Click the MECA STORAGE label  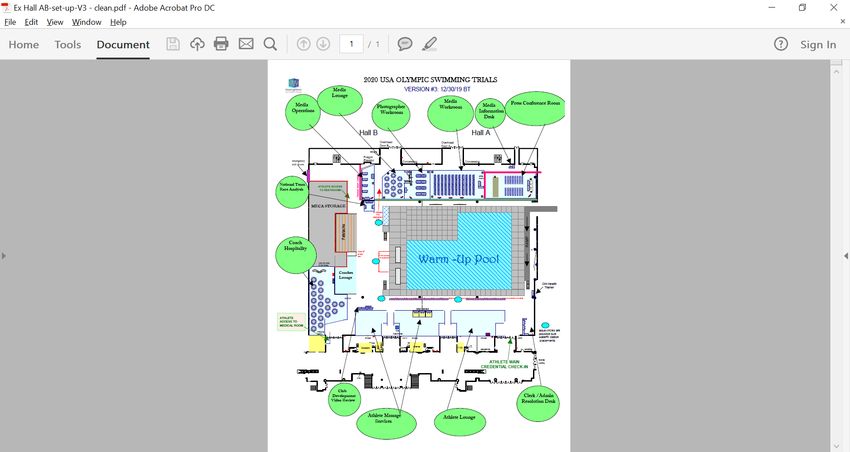[x=328, y=206]
